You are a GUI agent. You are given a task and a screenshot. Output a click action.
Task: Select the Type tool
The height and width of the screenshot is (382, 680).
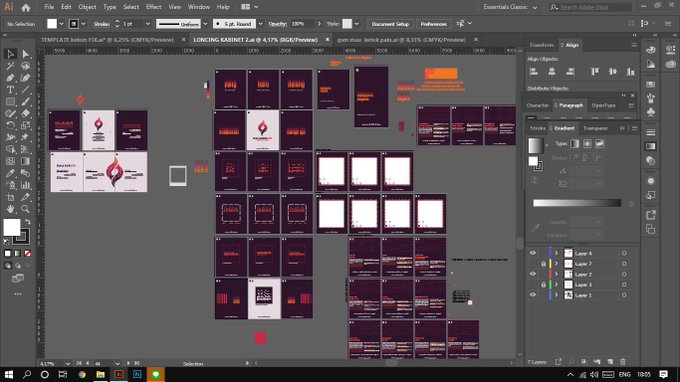coord(10,90)
